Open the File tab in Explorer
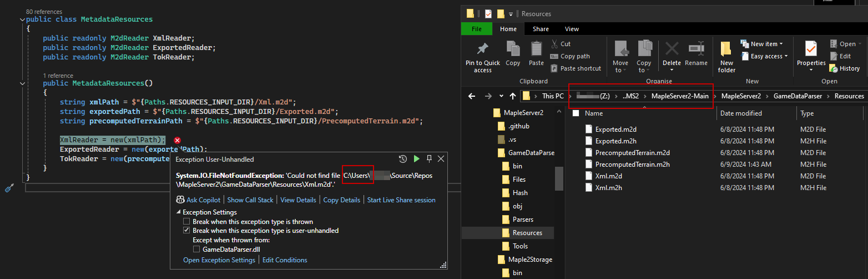This screenshot has height=279, width=868. coord(477,29)
